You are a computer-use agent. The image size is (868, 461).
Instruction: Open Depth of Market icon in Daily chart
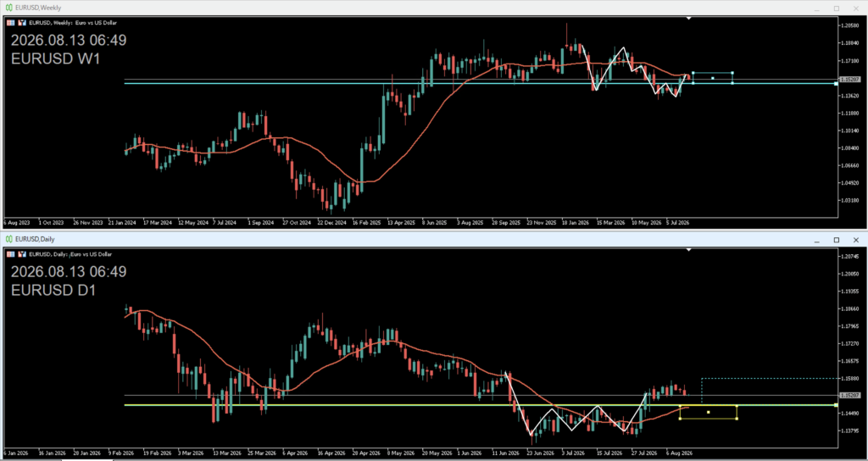click(x=11, y=254)
